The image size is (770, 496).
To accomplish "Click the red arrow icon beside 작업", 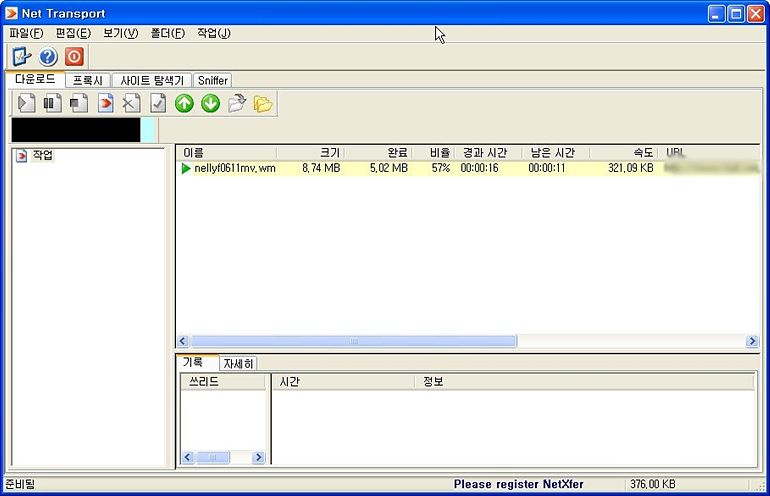I will [21, 156].
